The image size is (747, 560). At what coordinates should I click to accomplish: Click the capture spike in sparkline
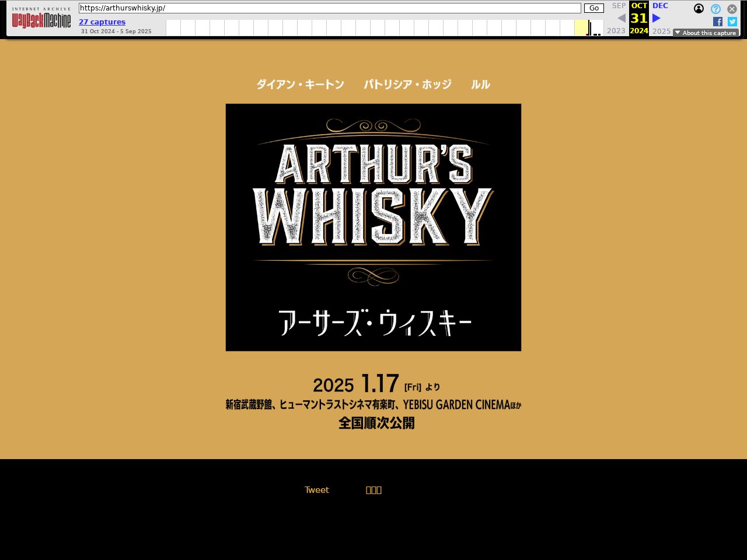(x=589, y=28)
